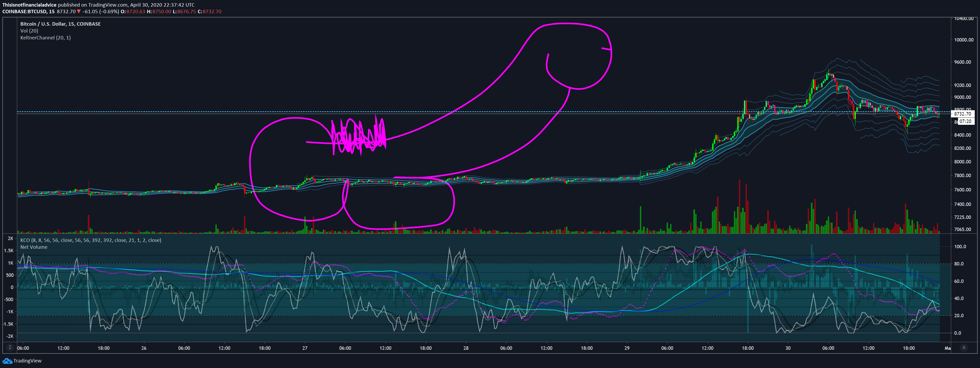Click the 80.0 oscillator scale label
The image size is (980, 368).
click(x=959, y=264)
